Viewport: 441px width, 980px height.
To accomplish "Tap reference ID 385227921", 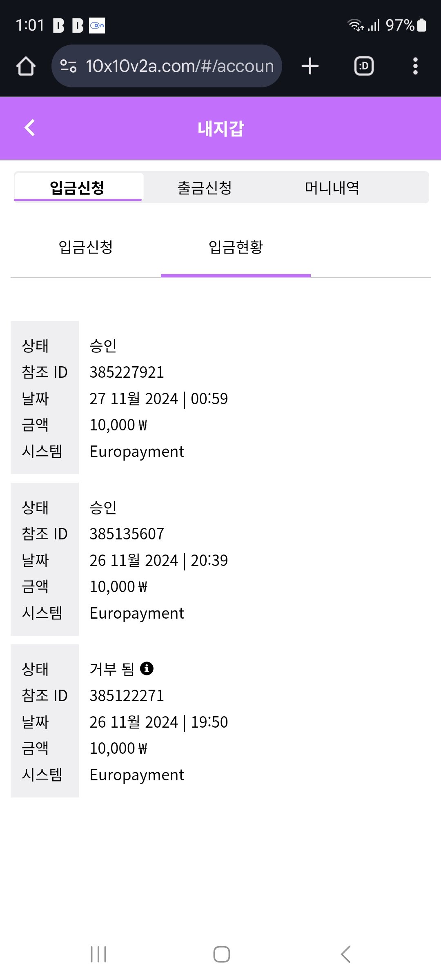I will (x=127, y=372).
